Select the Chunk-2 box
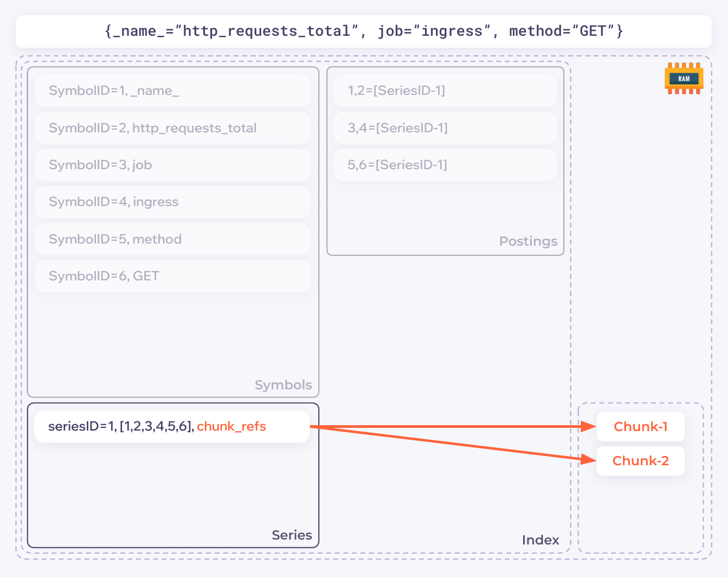Screen dimensions: 728x577 pos(641,461)
